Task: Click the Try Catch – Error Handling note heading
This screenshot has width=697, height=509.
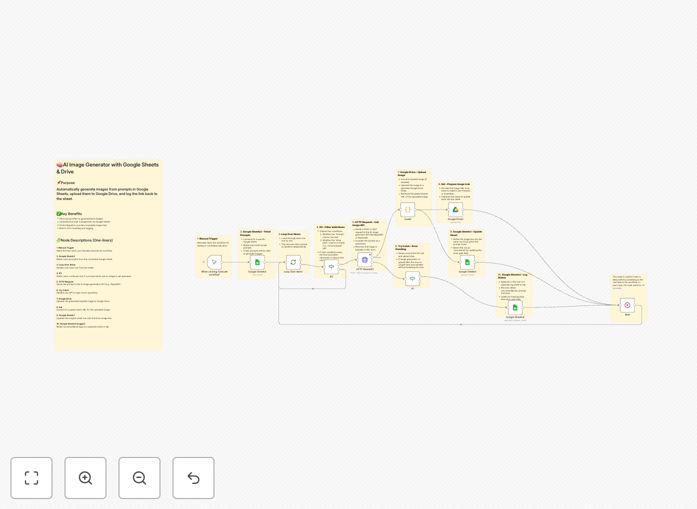Action: pos(406,247)
